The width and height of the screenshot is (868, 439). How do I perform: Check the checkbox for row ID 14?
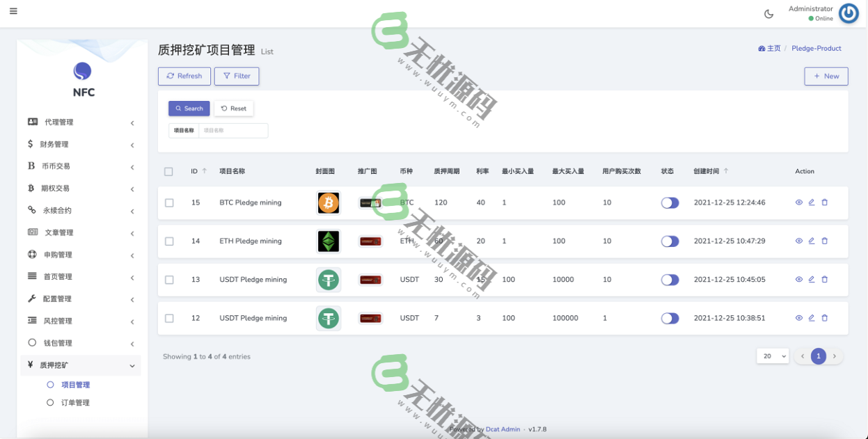coord(168,241)
